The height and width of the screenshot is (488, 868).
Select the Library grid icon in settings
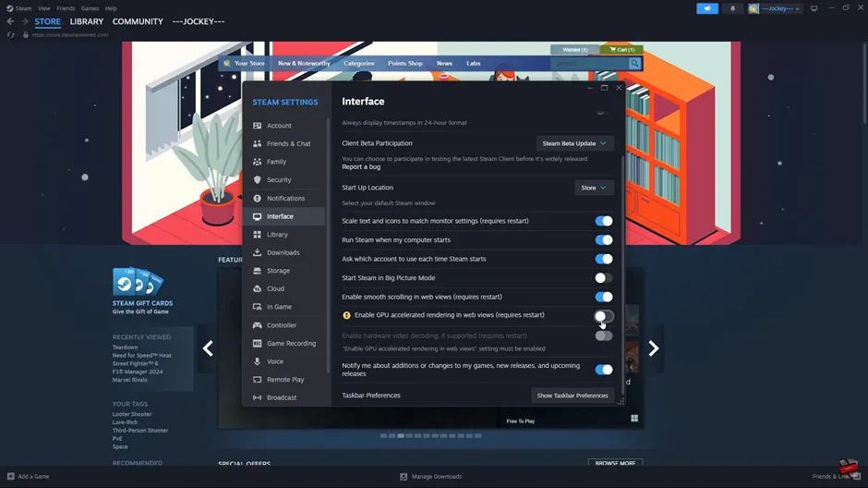pos(257,235)
